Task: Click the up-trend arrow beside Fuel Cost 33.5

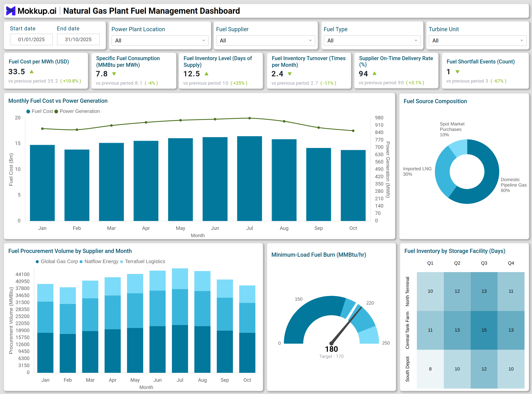Action: click(x=31, y=72)
